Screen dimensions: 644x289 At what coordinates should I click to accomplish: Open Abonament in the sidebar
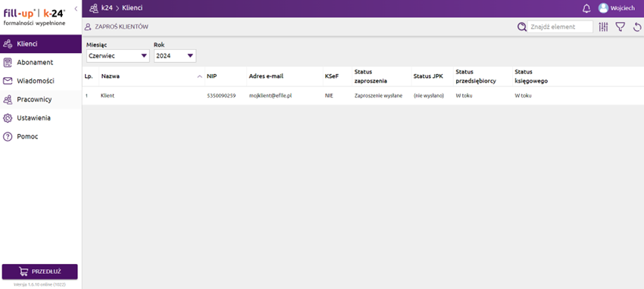[x=41, y=62]
